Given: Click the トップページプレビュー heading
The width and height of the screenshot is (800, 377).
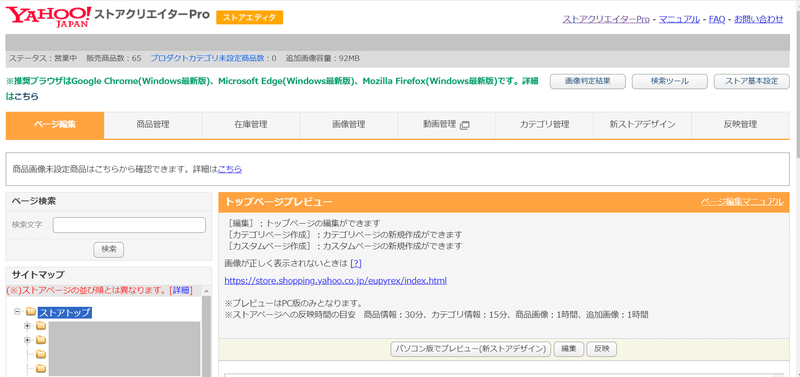Looking at the screenshot, I should [x=279, y=202].
